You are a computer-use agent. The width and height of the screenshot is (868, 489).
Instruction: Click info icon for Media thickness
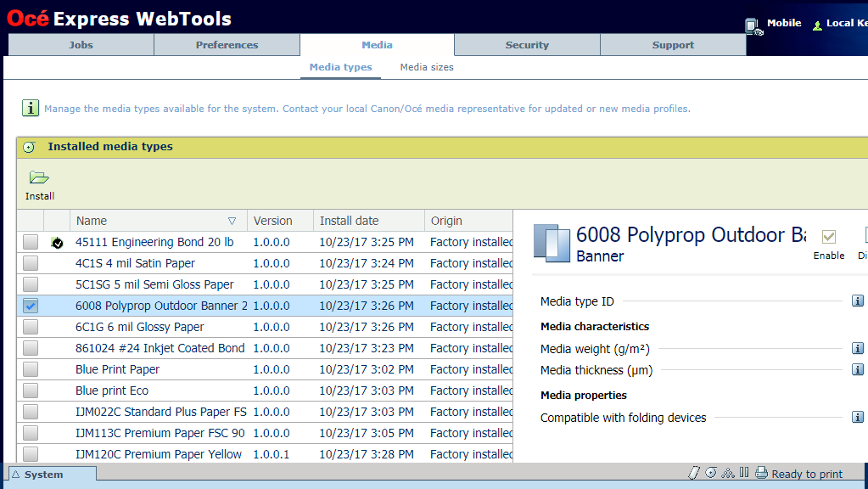coord(858,369)
